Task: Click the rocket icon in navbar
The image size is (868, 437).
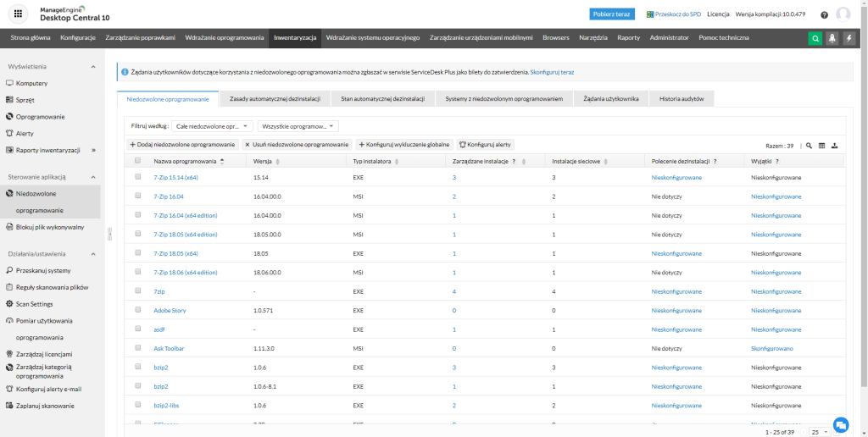Action: coord(832,38)
